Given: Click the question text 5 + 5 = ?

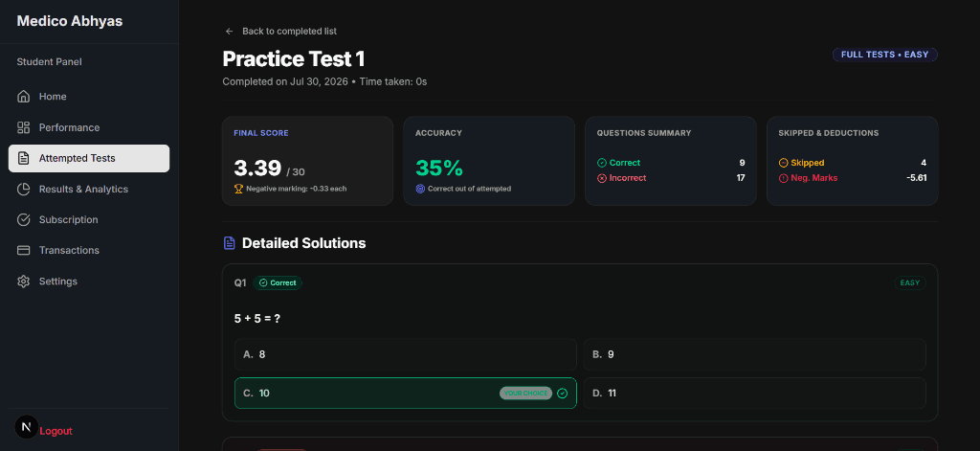Looking at the screenshot, I should (257, 319).
